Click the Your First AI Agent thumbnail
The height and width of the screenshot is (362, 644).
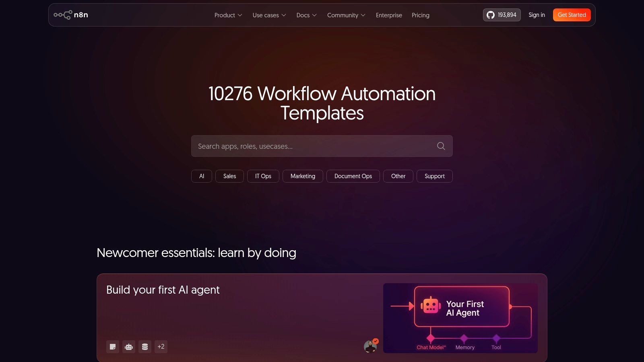click(460, 318)
